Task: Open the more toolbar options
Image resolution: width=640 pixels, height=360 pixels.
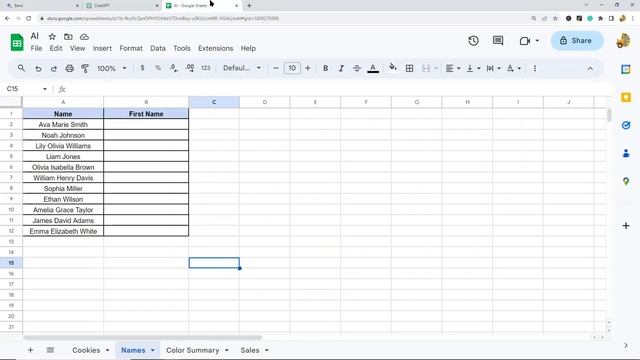Action: (x=535, y=68)
